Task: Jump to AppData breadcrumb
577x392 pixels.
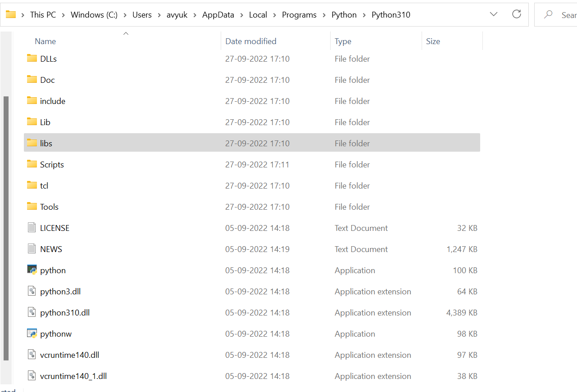Action: 218,15
